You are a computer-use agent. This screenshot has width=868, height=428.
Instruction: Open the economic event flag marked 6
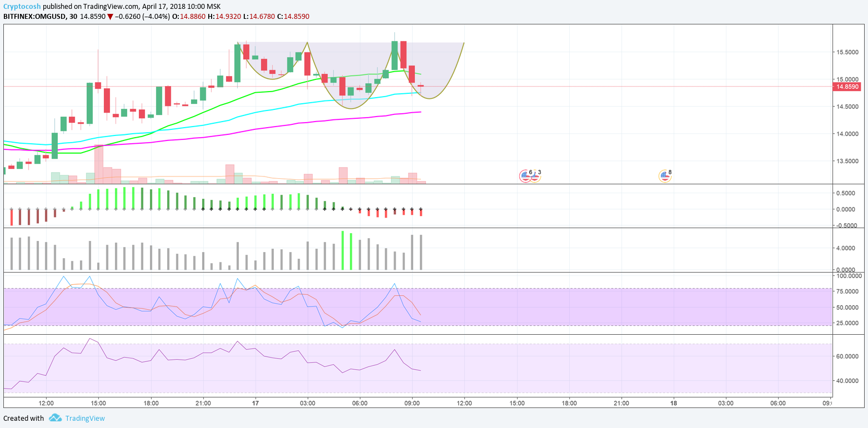tap(525, 176)
